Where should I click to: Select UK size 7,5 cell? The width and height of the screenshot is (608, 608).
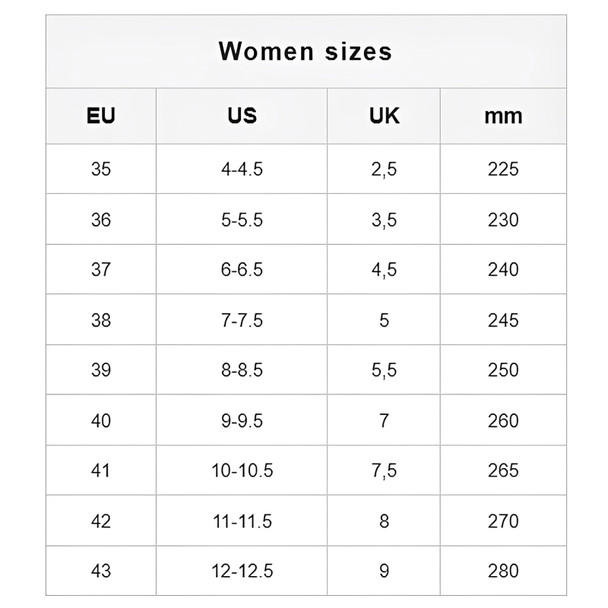pos(384,470)
